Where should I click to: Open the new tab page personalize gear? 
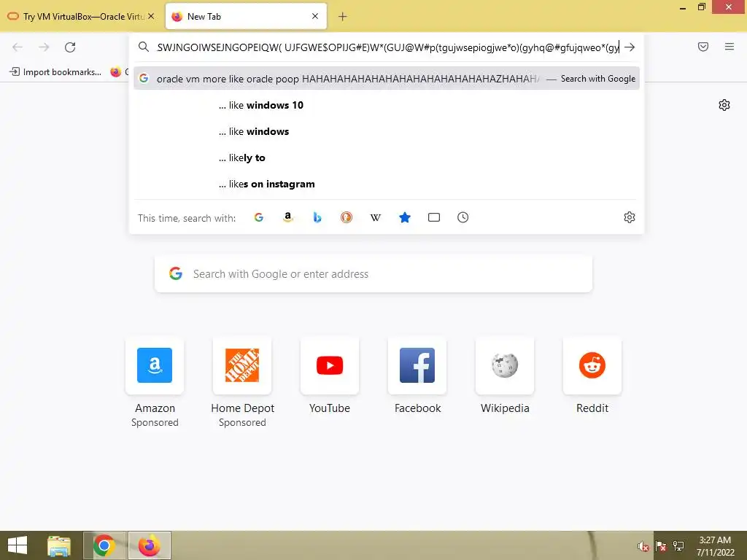tap(724, 105)
